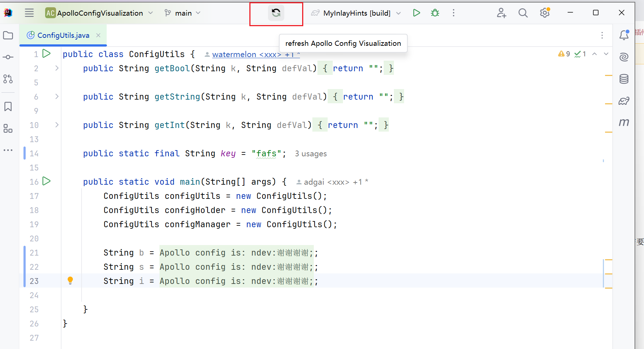Click the warning stripe mark beside line 2
Screen dimensions: 644x349
click(x=608, y=75)
